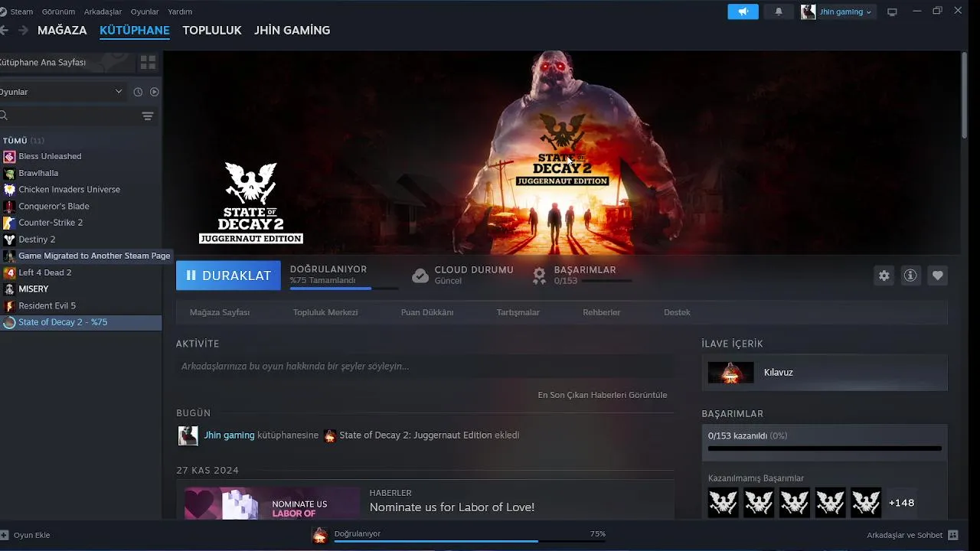Image resolution: width=980 pixels, height=551 pixels.
Task: Show game information icon
Action: (x=910, y=275)
